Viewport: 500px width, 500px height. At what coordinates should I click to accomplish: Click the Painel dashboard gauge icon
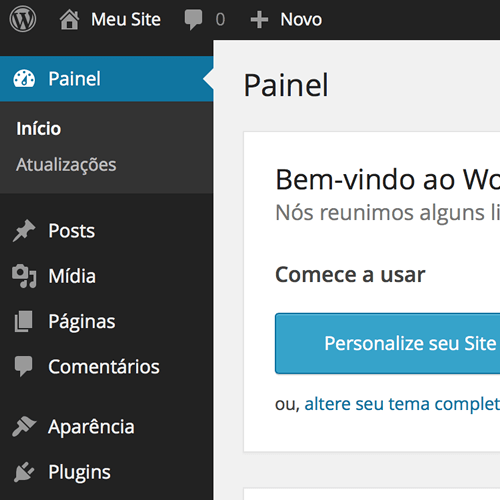(24, 79)
